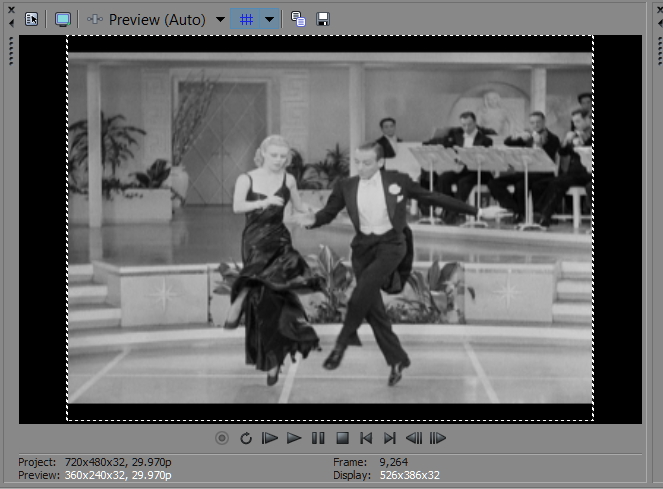Step to previous frame

tap(414, 438)
